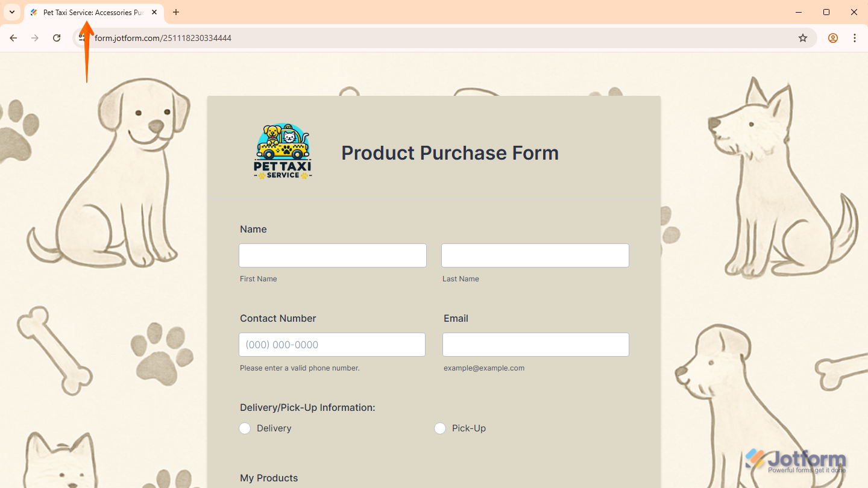Open the Chrome three-dot menu
This screenshot has height=488, width=868.
855,38
